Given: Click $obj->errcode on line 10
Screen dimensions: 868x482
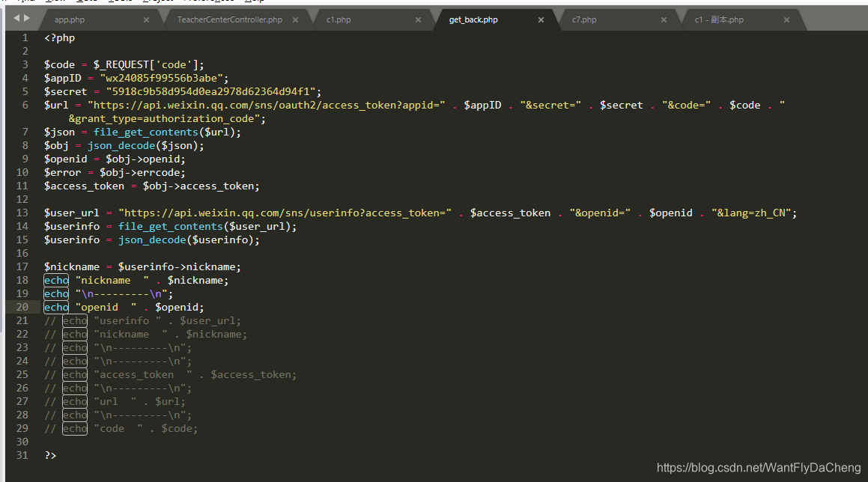Looking at the screenshot, I should click(139, 173).
